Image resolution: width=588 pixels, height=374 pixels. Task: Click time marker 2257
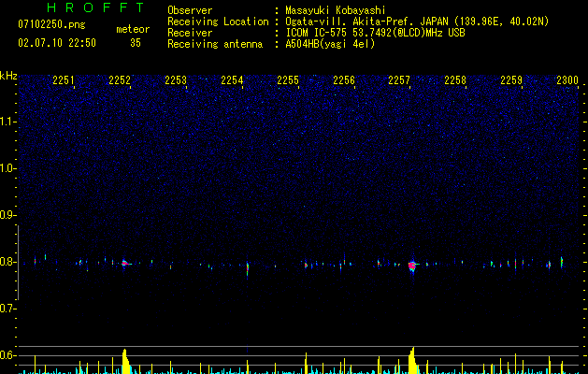click(399, 79)
